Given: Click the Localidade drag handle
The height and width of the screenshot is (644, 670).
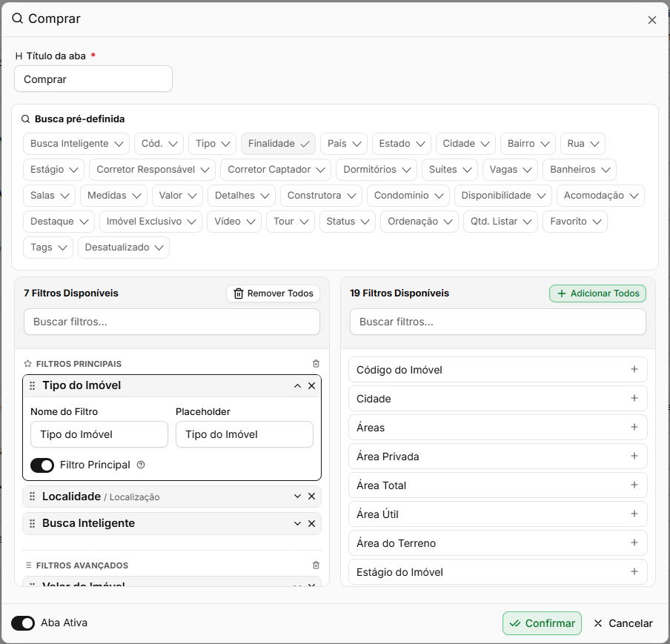Looking at the screenshot, I should click(32, 496).
